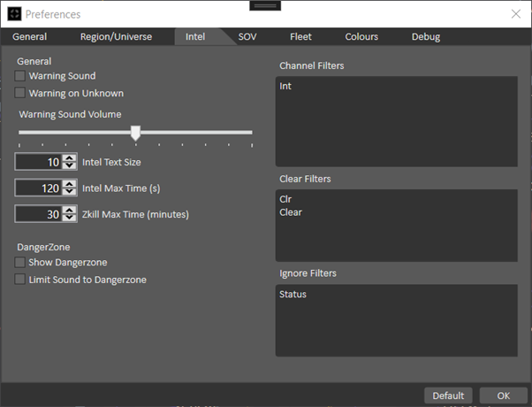
Task: Click the Preferences app icon in title bar
Action: point(12,14)
